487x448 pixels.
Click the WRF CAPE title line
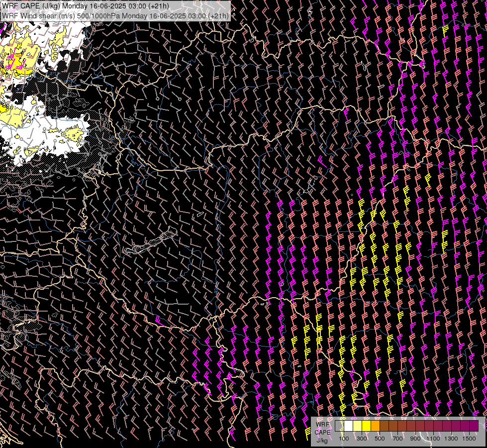pyautogui.click(x=86, y=6)
